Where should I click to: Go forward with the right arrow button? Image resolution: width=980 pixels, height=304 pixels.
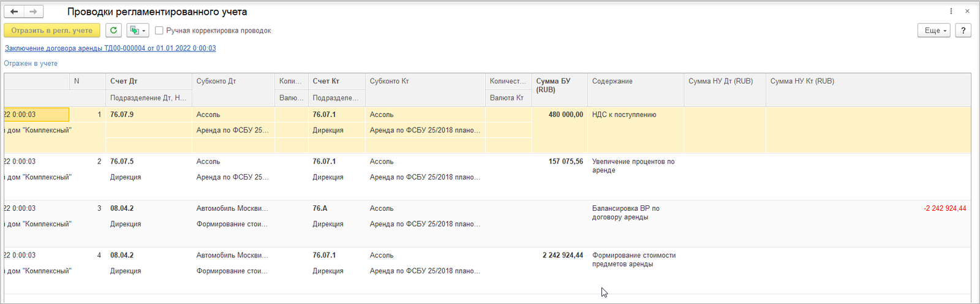34,12
